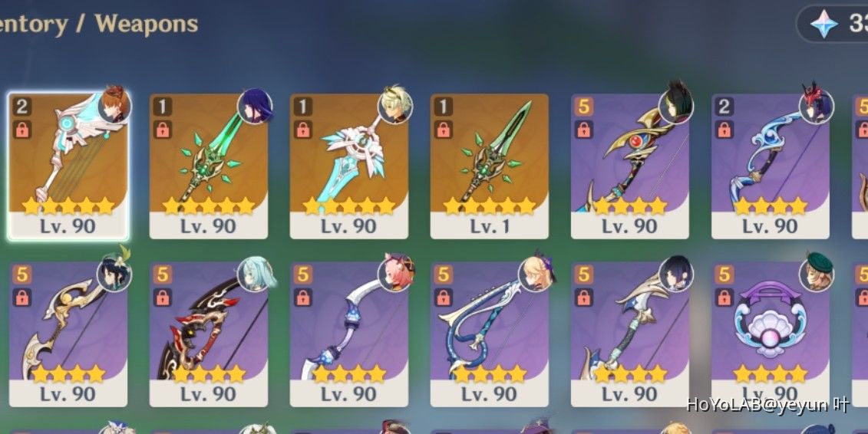Toggle lock icon on the Lv. 1 sword
Screen dimensions: 868x434
coord(444,130)
